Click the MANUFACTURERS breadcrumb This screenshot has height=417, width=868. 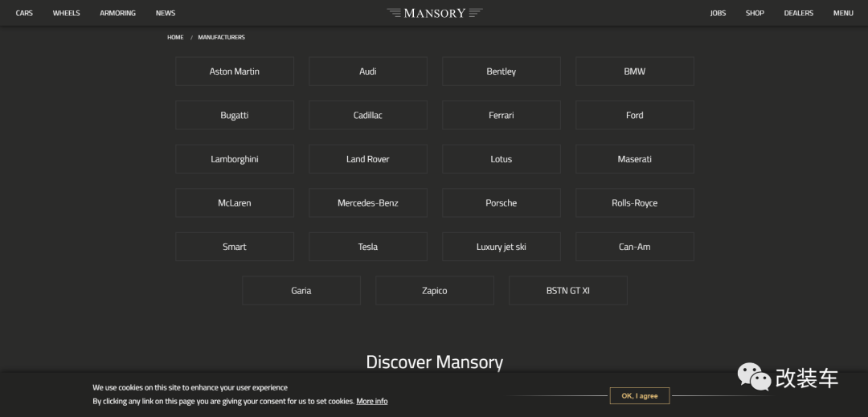point(222,38)
